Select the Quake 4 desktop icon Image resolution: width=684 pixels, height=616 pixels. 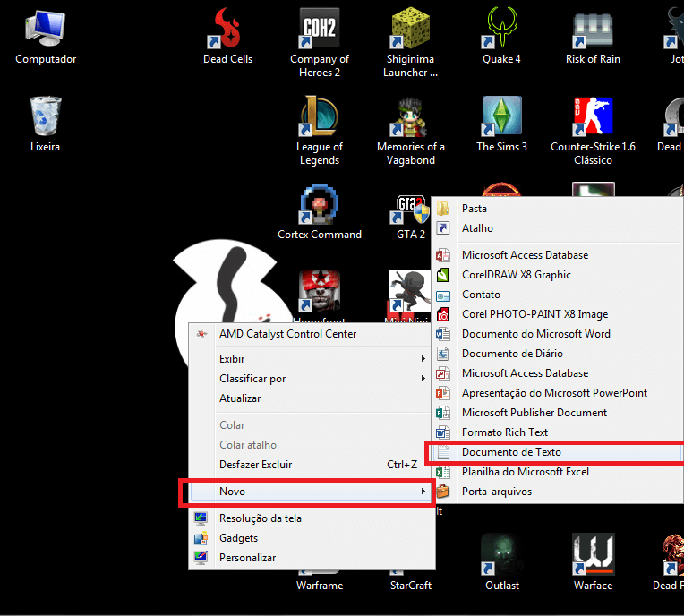(501, 31)
